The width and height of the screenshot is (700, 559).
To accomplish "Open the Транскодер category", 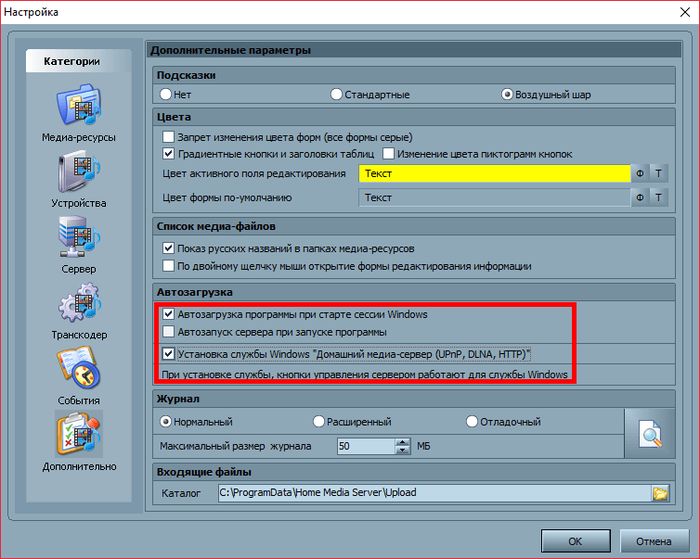I will coord(79,311).
